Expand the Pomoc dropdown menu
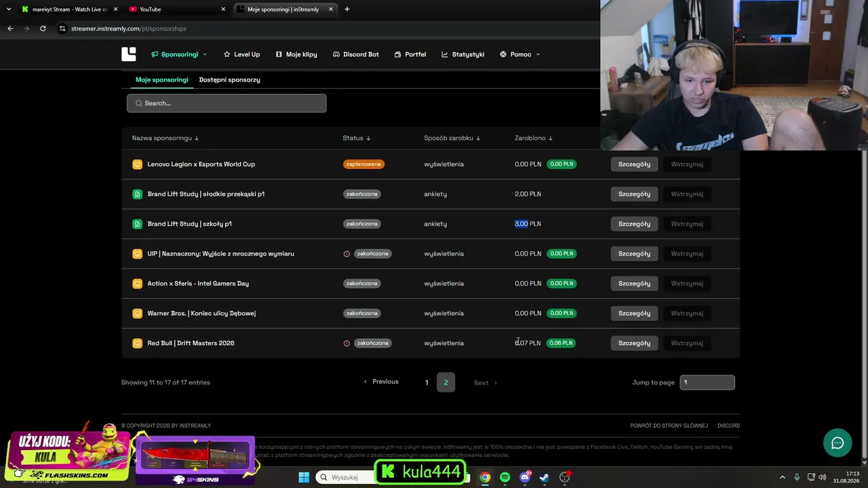Screen dimensions: 868x488 tap(520, 54)
